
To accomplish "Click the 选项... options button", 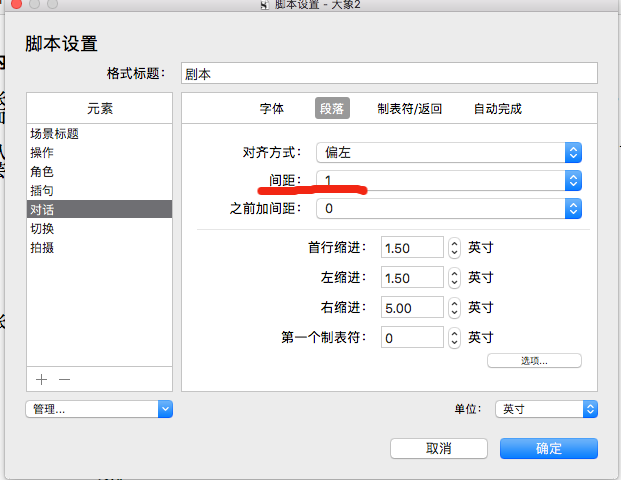I will point(534,360).
